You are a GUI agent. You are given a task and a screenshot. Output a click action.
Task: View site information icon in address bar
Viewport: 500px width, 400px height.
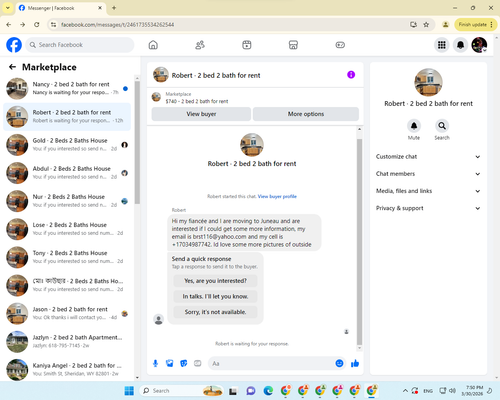coord(53,24)
